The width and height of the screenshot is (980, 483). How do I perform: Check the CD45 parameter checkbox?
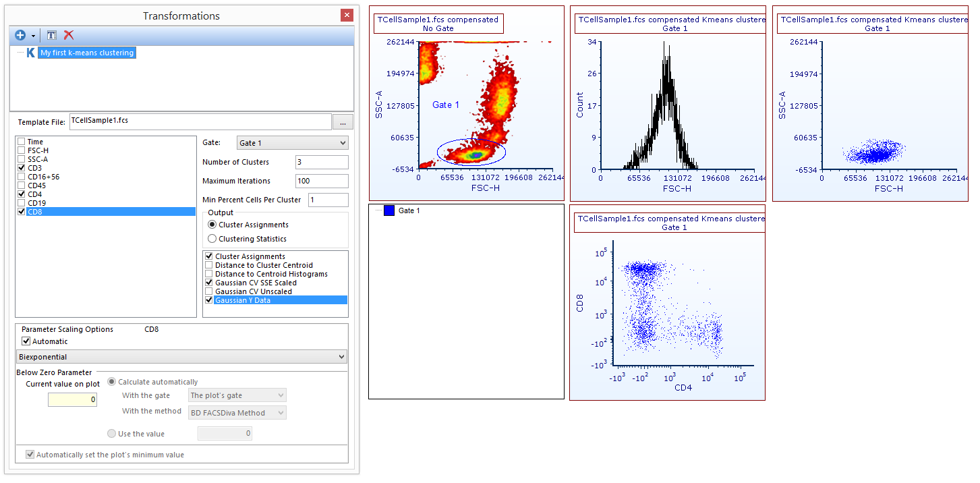click(22, 186)
